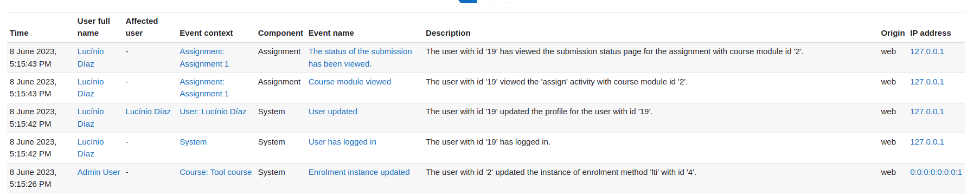Click IP address 0:0:0:0:0:0:0:1

click(x=936, y=172)
